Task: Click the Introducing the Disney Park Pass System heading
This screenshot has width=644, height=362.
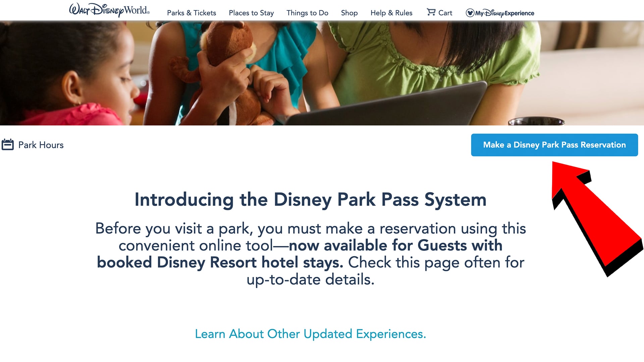Action: point(310,199)
